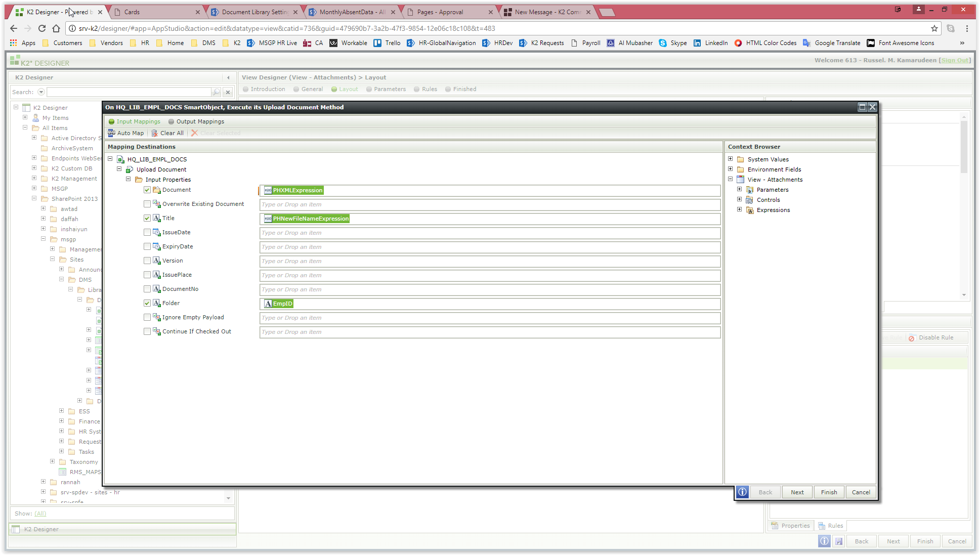Switch to Output Mappings tab

click(x=196, y=121)
